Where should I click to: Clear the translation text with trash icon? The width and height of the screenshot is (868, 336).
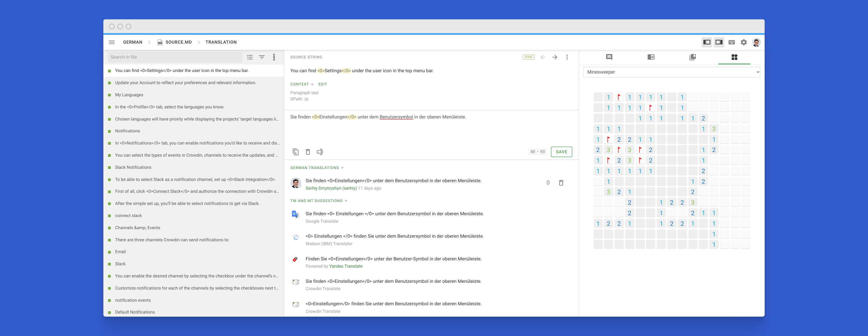[x=308, y=152]
